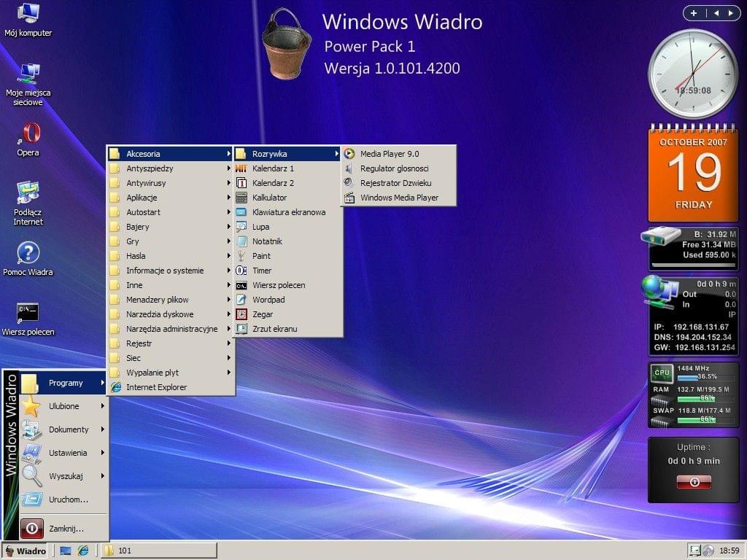The height and width of the screenshot is (560, 747).
Task: Expand the Antyszpiedzy submenu arrow
Action: pyautogui.click(x=229, y=168)
